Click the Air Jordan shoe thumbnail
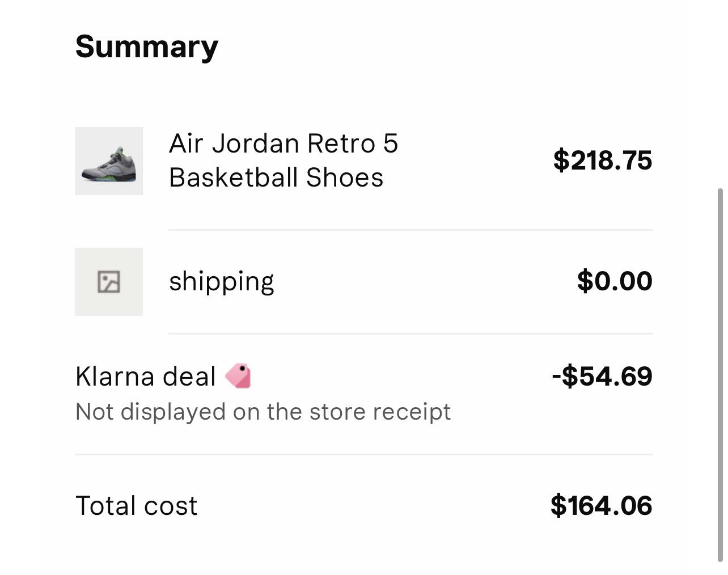This screenshot has height=575, width=728. click(x=109, y=161)
